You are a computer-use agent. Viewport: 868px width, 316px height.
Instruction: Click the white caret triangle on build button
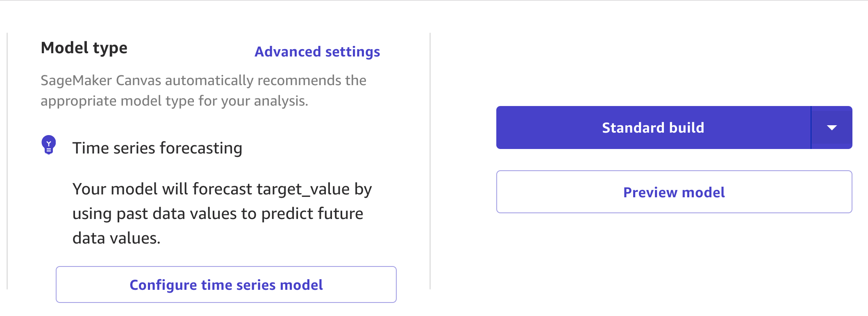[832, 128]
